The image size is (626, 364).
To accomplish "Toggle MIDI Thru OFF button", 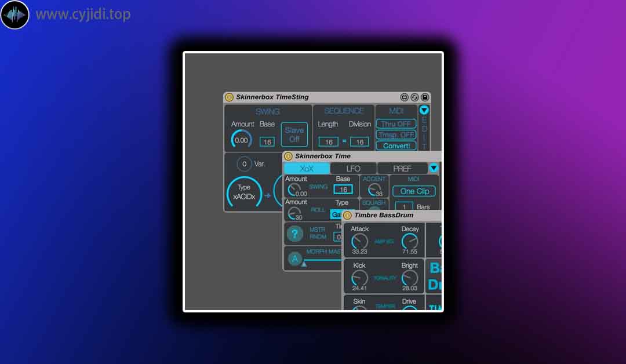I will coord(396,123).
